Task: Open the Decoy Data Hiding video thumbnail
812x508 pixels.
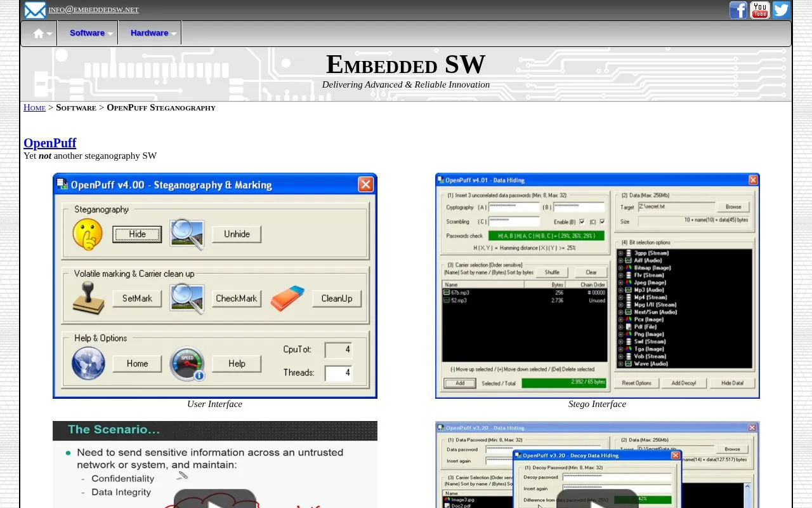Action: click(598, 464)
